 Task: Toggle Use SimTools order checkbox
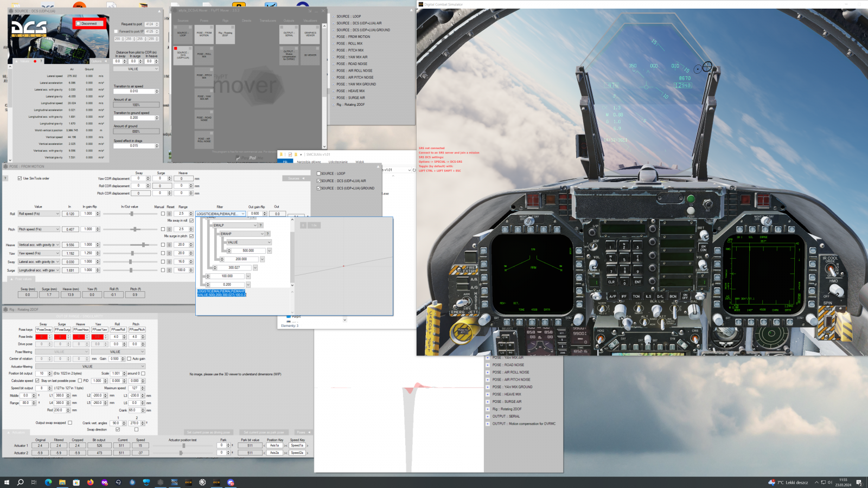point(20,178)
